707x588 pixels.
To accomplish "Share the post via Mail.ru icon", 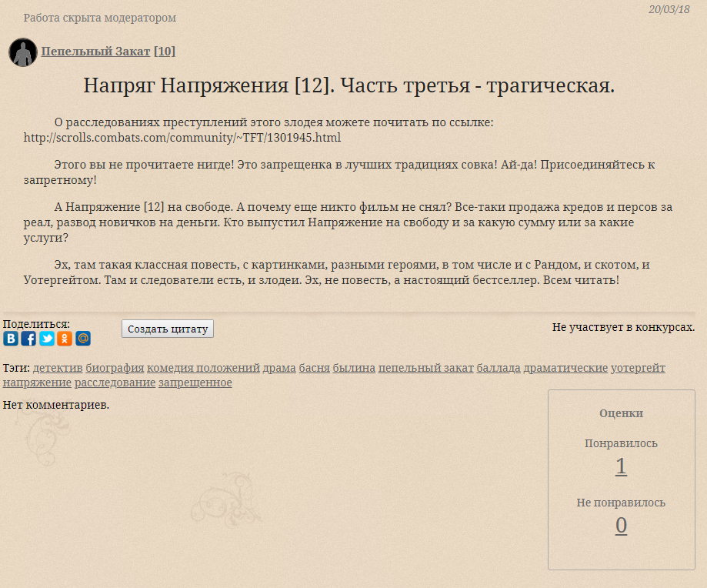I will 83,338.
